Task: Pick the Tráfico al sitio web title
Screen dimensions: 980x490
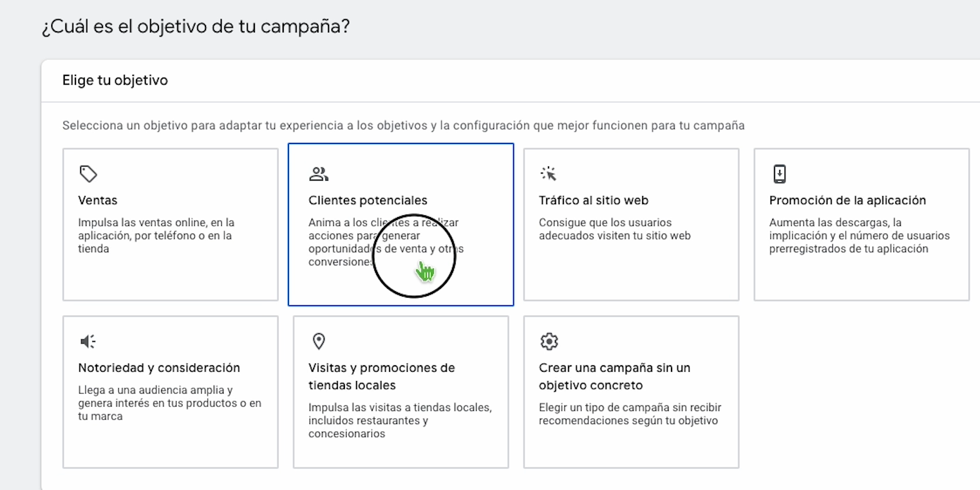Action: click(x=593, y=201)
